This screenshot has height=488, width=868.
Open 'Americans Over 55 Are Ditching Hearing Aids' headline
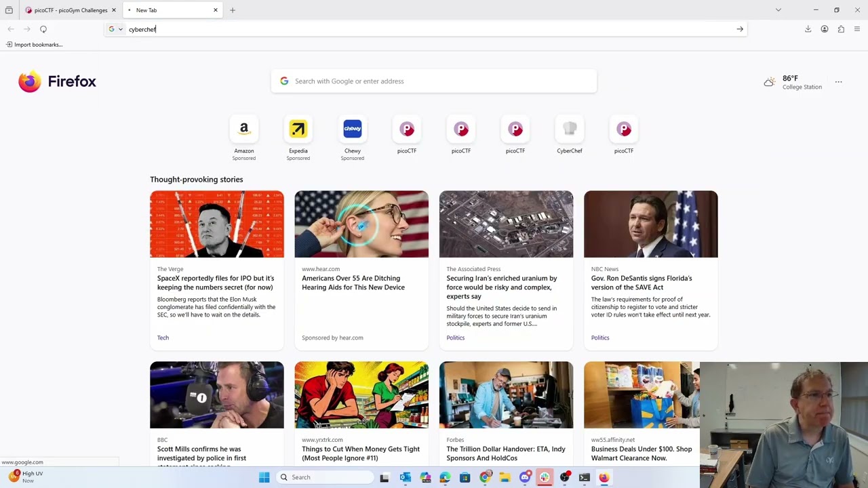pyautogui.click(x=353, y=283)
